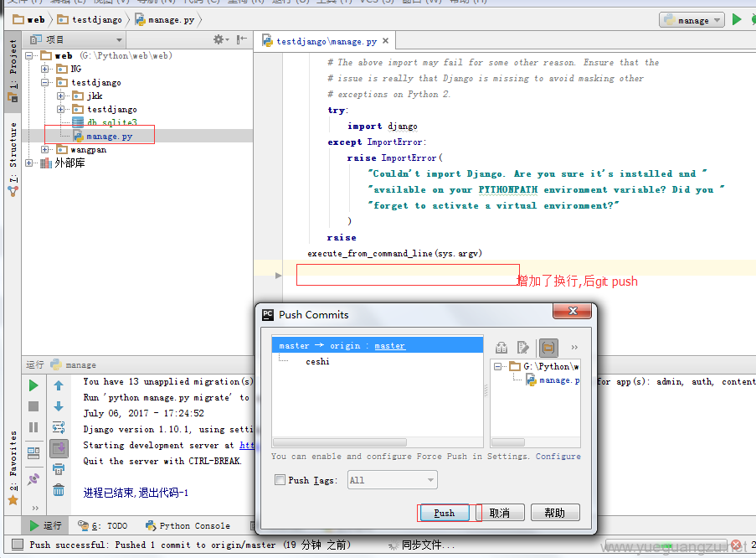Collapse the top-level testdjango folder
The height and width of the screenshot is (558, 756).
coord(45,83)
